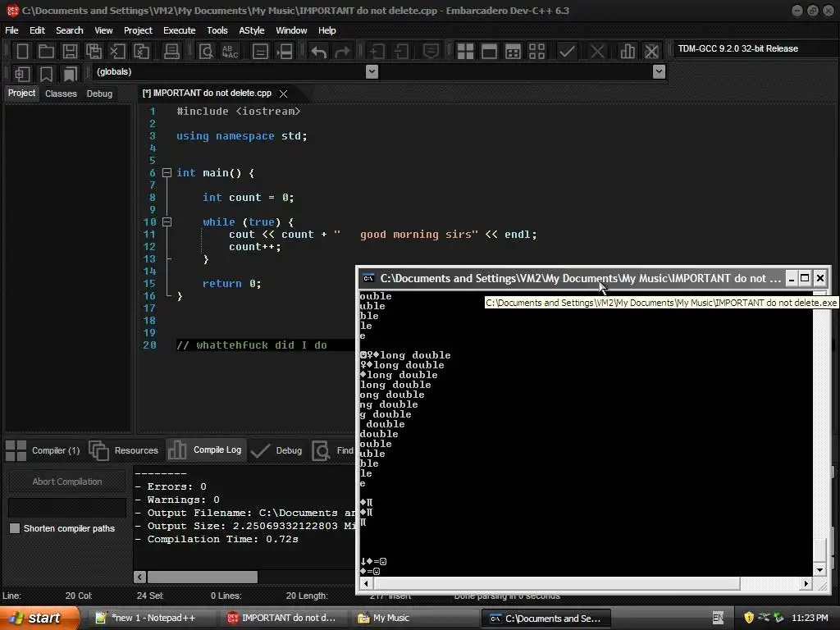The image size is (840, 630).
Task: Click the Close All files toolbar icon
Action: 141,52
